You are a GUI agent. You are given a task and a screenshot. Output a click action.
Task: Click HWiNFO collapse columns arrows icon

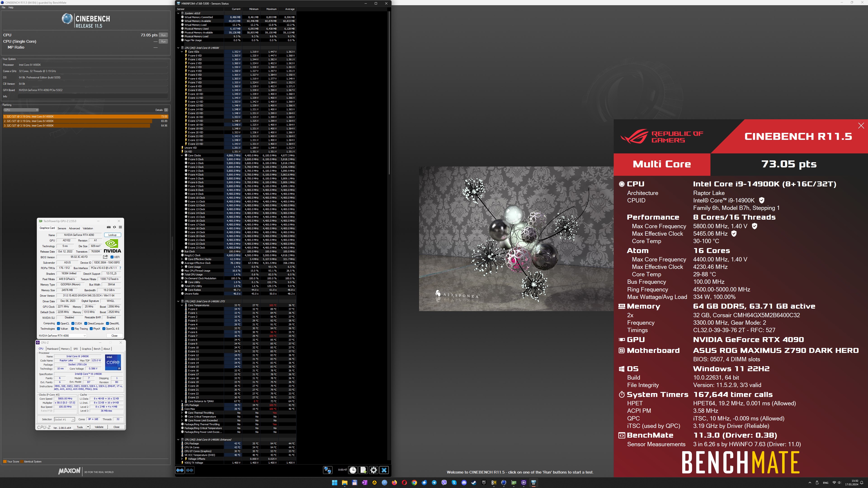190,470
